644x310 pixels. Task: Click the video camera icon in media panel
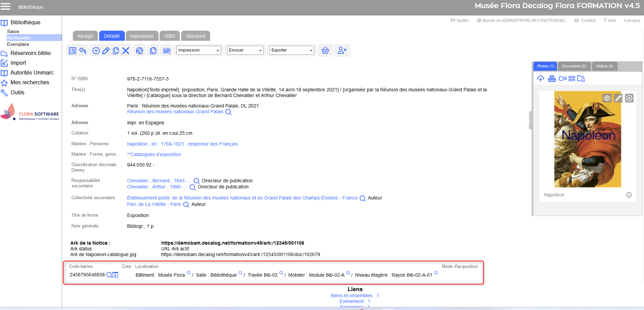[x=562, y=79]
